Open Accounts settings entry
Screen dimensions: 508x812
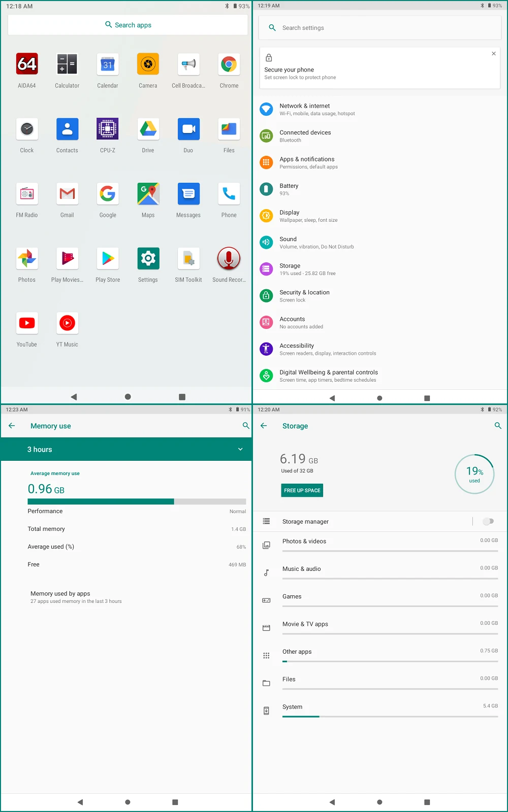[380, 322]
